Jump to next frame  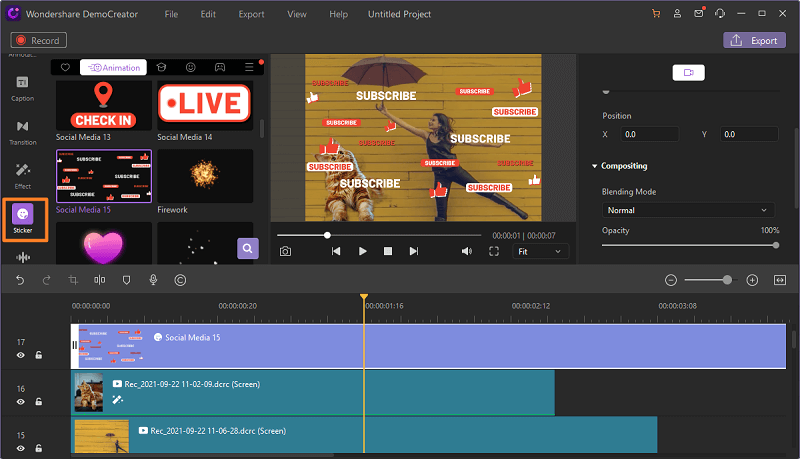(414, 251)
